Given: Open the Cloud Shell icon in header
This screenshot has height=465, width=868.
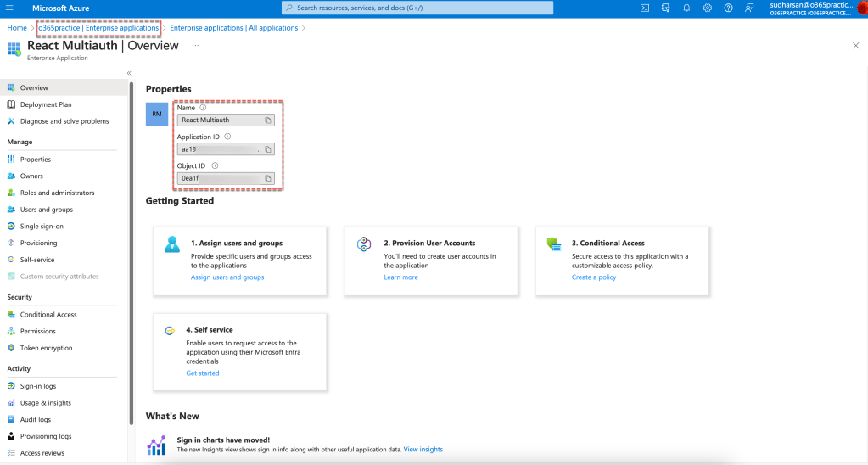Looking at the screenshot, I should 645,8.
